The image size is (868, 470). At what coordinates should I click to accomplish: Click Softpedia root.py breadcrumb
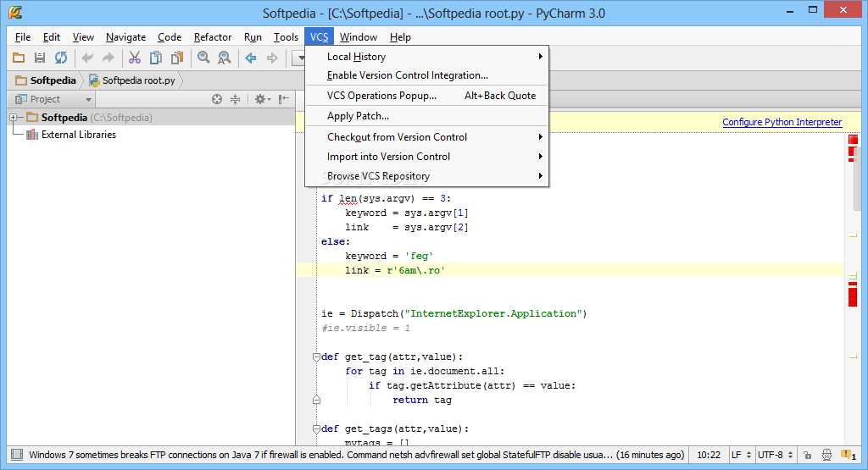tap(132, 80)
